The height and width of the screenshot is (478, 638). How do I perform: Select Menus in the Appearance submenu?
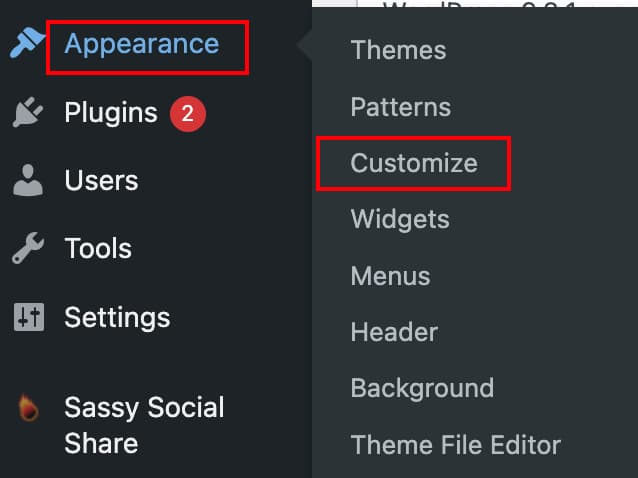390,276
